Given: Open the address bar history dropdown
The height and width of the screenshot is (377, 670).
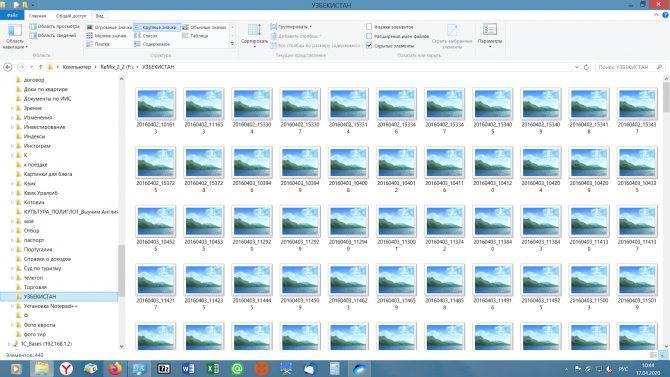Looking at the screenshot, I should click(x=576, y=67).
